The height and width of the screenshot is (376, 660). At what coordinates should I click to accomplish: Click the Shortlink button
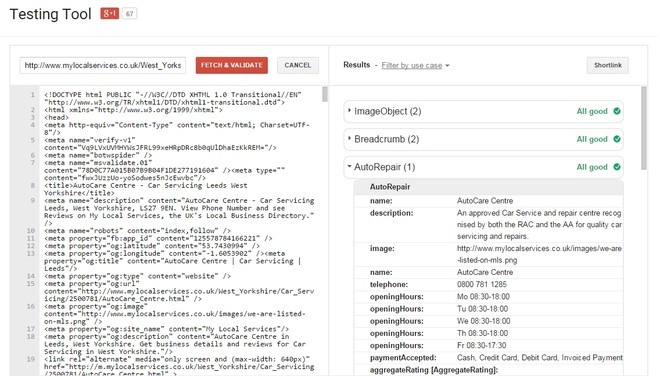[x=607, y=65]
